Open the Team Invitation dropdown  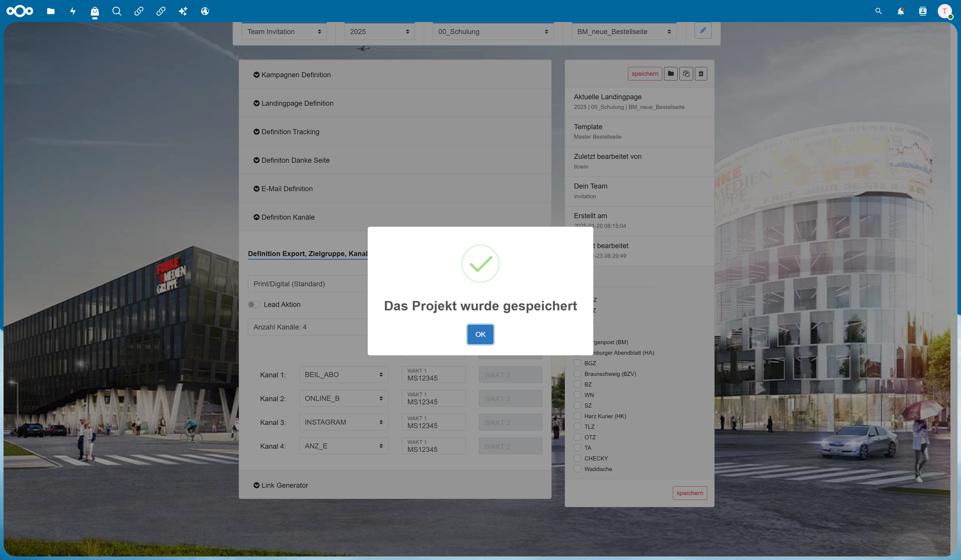tap(284, 32)
